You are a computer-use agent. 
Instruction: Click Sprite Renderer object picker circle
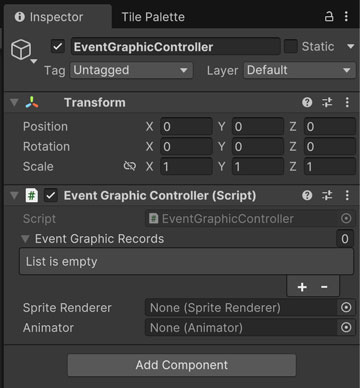pyautogui.click(x=346, y=308)
